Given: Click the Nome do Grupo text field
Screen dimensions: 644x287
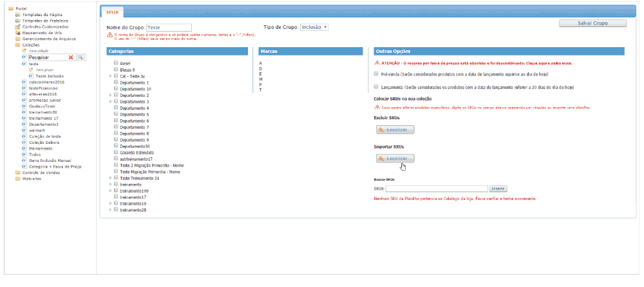Looking at the screenshot, I should pyautogui.click(x=169, y=28).
